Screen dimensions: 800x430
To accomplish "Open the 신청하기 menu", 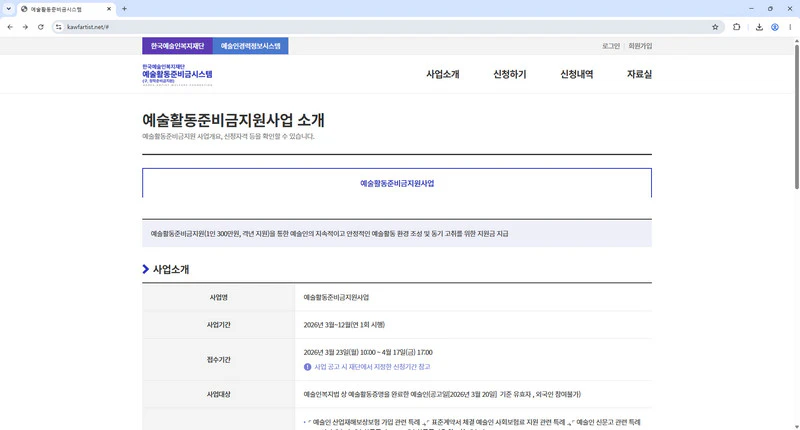I will pos(510,74).
